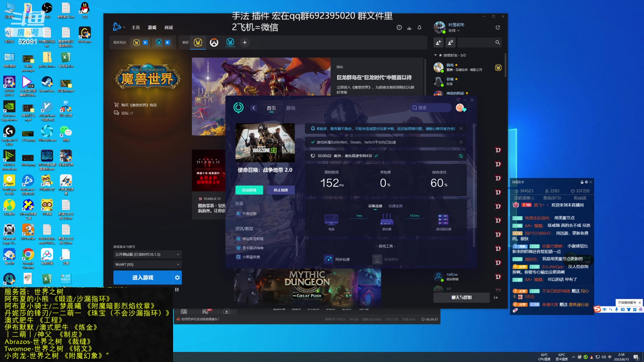Image resolution: width=644 pixels, height=362 pixels.
Task: Open Battle.net notifications bell
Action: click(x=419, y=28)
